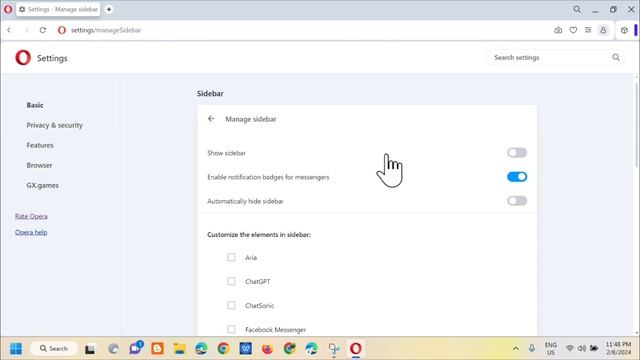Check the ChatSonic checkbox
This screenshot has height=360, width=640.
coord(231,305)
